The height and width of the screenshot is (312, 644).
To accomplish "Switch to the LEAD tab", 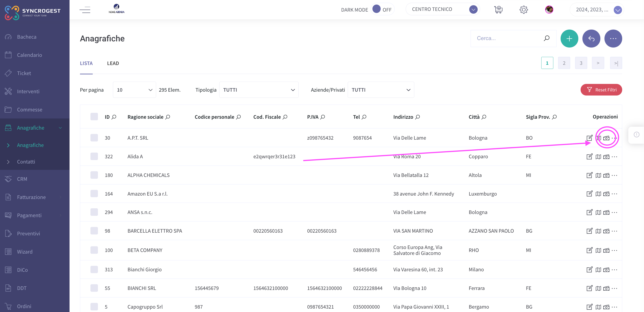I will [x=113, y=63].
